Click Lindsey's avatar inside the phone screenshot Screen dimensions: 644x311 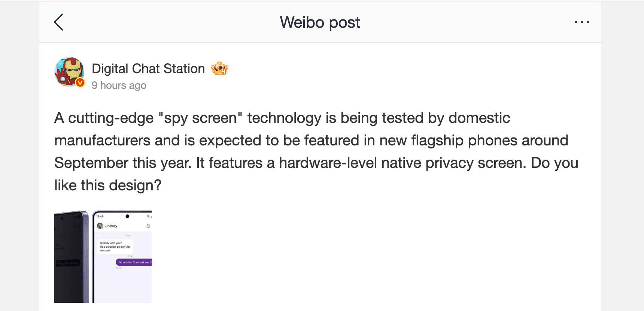click(100, 226)
